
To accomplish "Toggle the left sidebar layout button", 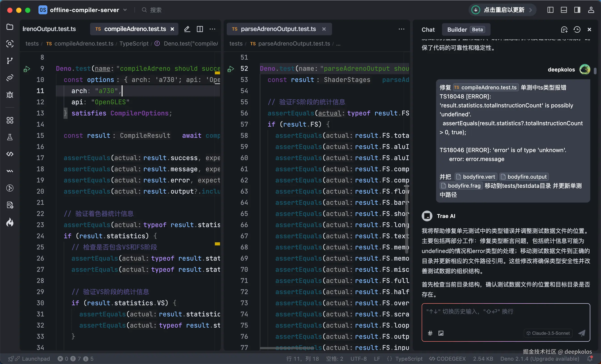I will click(x=550, y=10).
